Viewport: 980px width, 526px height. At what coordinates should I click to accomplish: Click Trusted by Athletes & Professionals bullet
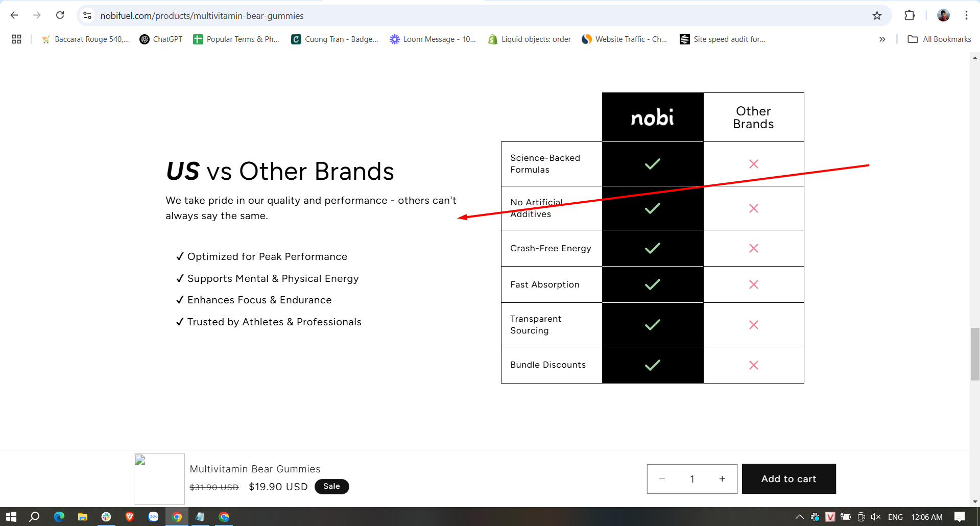[269, 322]
